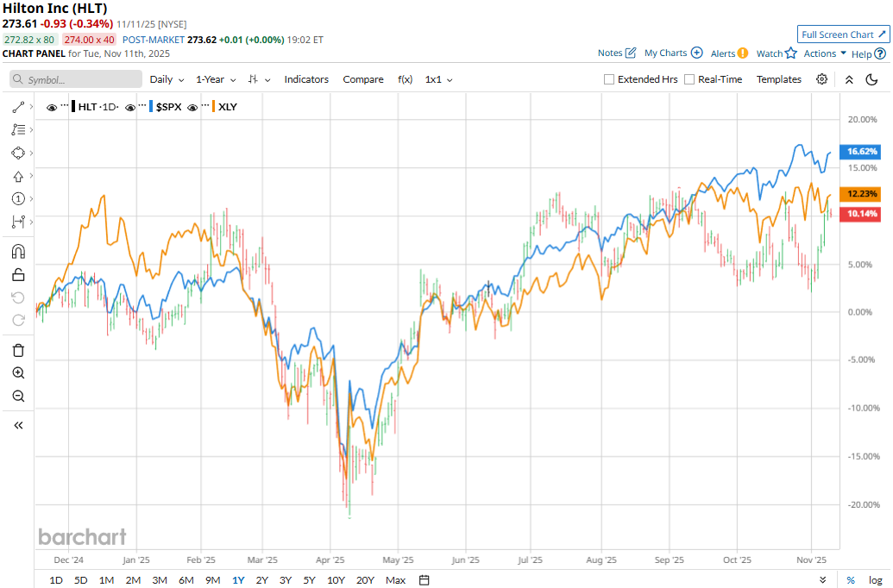Click the Symbol search field
The width and height of the screenshot is (893, 588).
[76, 79]
